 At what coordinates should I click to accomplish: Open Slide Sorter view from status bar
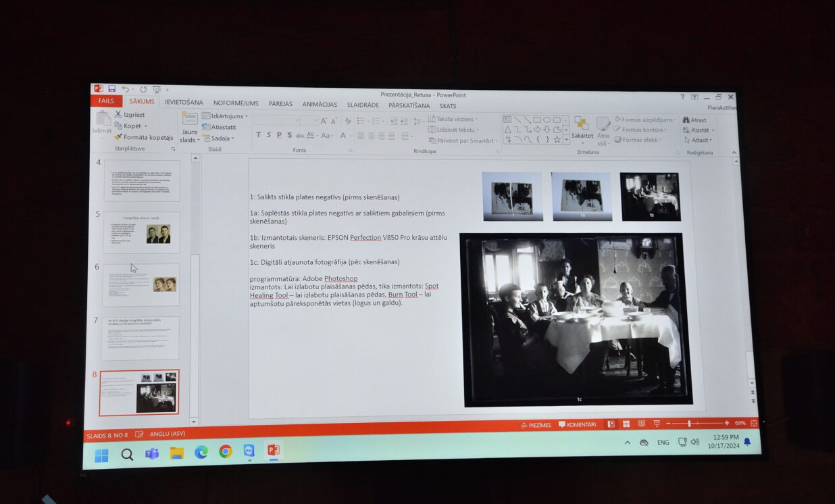pyautogui.click(x=626, y=424)
